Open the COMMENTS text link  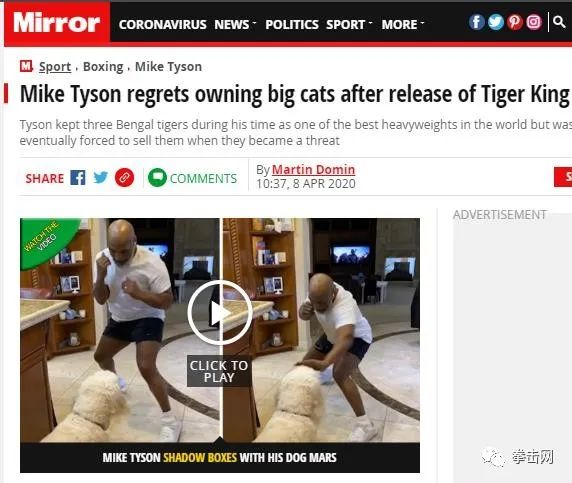coord(204,178)
